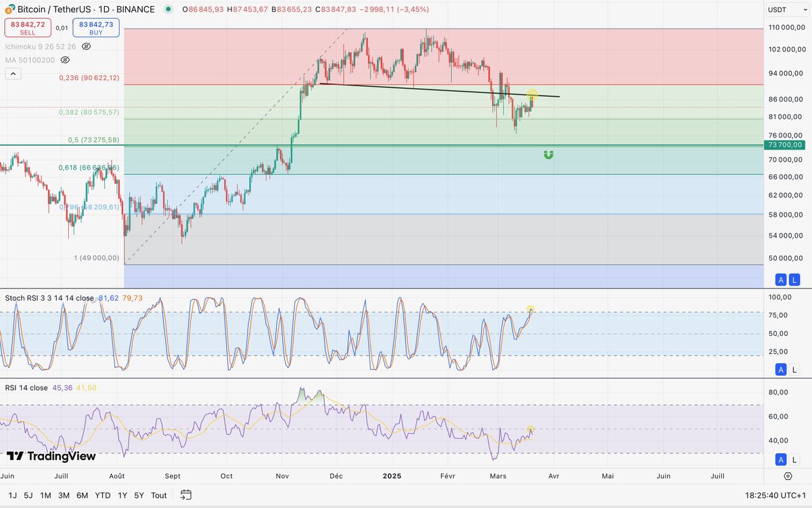Toggle auto scale A on RSI pane
This screenshot has width=812, height=508.
pos(781,460)
